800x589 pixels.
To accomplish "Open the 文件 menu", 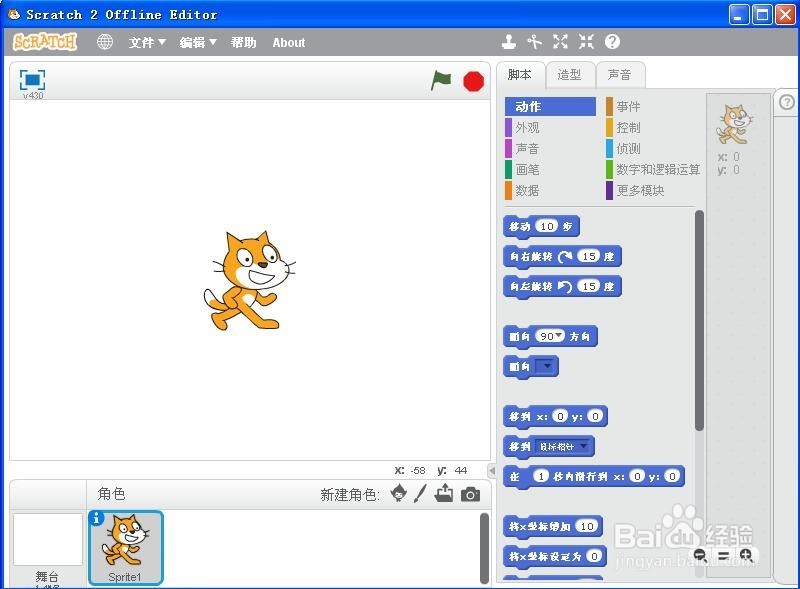I will pyautogui.click(x=147, y=42).
